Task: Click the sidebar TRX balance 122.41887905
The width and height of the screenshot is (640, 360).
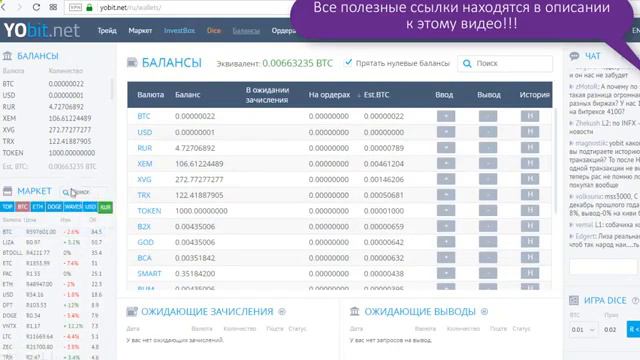Action: [70, 141]
